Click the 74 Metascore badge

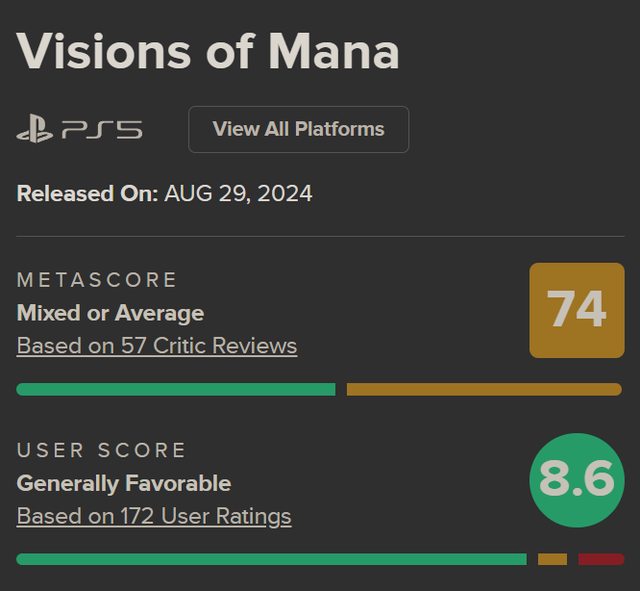click(577, 310)
